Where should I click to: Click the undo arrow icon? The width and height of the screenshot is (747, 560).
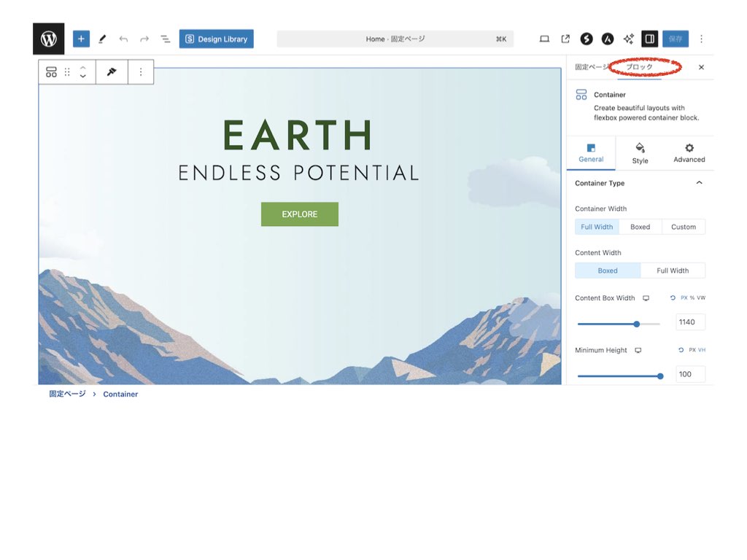pyautogui.click(x=123, y=39)
